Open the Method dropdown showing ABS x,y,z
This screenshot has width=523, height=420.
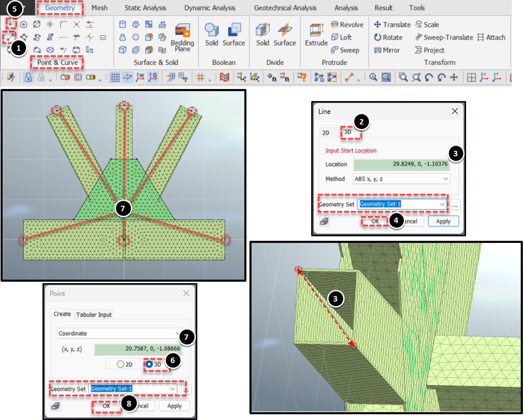tap(401, 179)
